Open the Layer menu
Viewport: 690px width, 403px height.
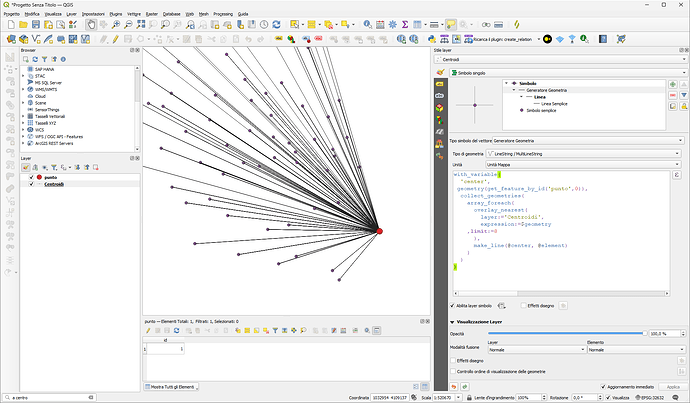click(71, 14)
